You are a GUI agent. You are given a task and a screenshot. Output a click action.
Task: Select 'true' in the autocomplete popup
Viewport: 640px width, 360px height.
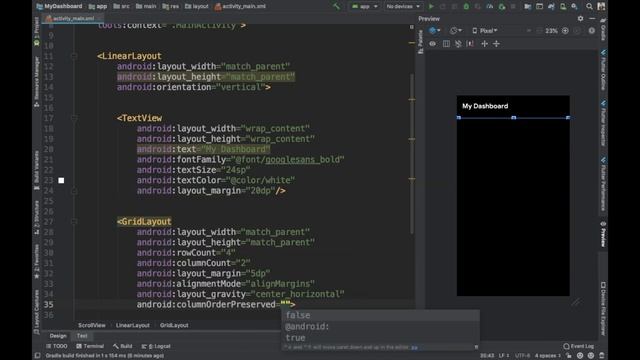coord(380,338)
